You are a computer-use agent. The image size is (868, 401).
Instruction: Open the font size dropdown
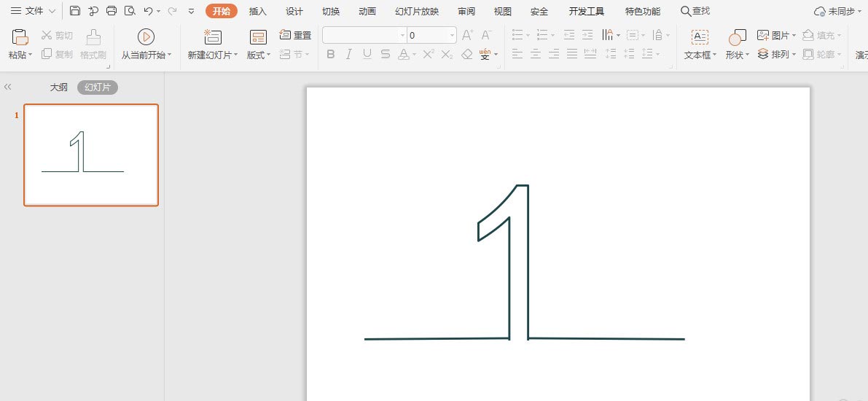click(x=453, y=36)
